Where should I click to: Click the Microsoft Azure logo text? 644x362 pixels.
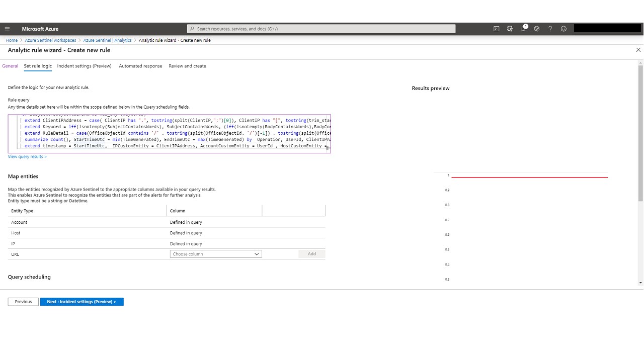[x=40, y=29]
